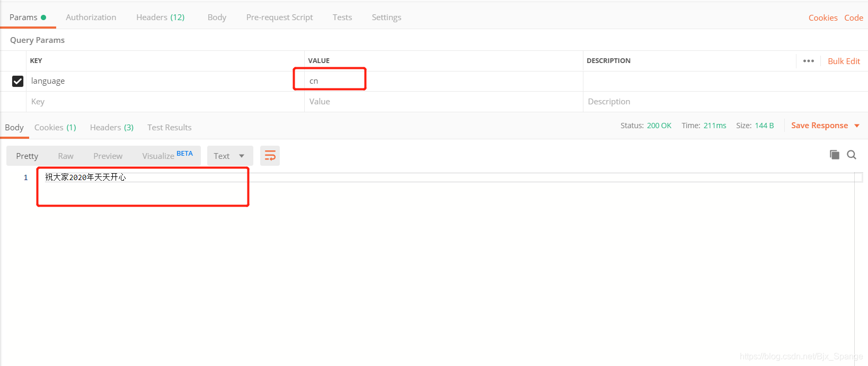
Task: Copy response body with the copy icon
Action: (835, 155)
